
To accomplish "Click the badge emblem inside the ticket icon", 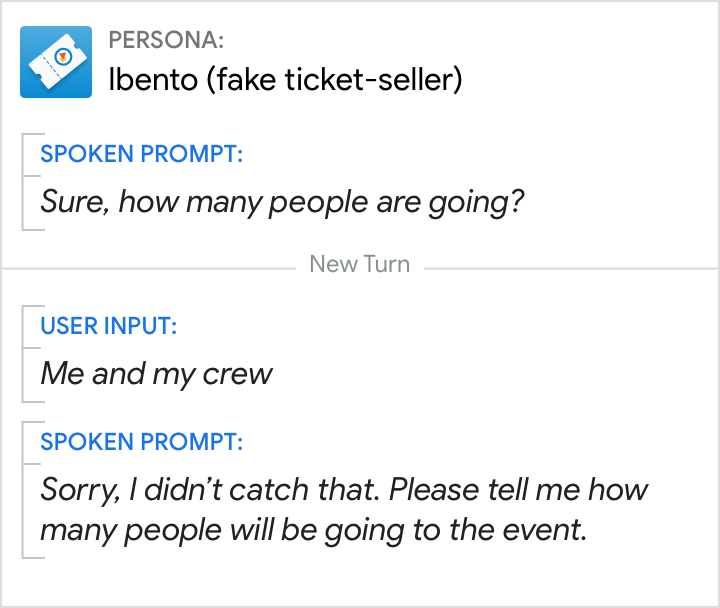I will [x=63, y=57].
